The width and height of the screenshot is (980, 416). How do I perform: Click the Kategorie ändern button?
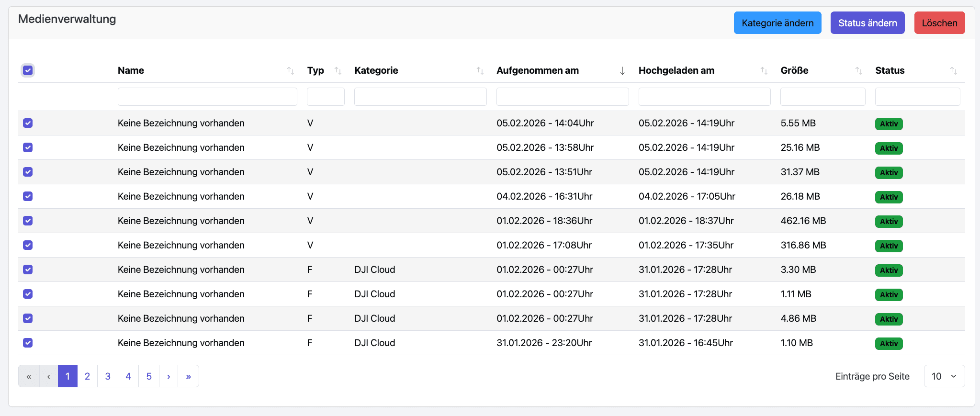777,23
